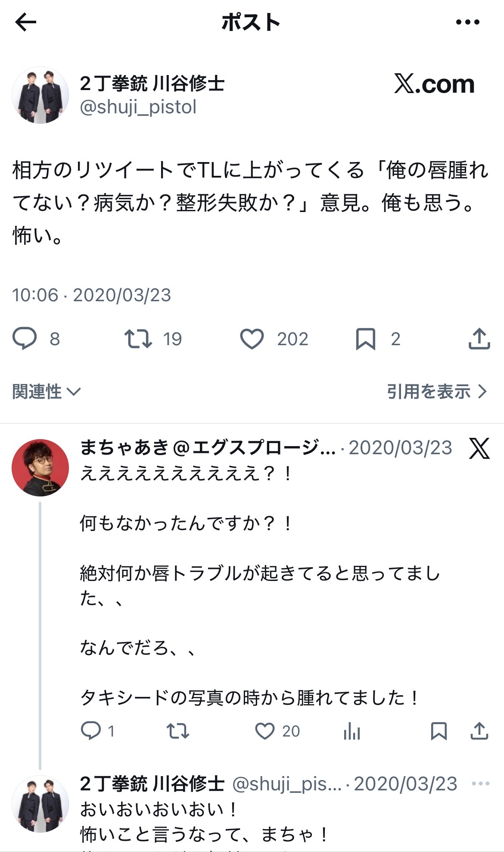Open the 関連性 sort dropdown

[47, 392]
